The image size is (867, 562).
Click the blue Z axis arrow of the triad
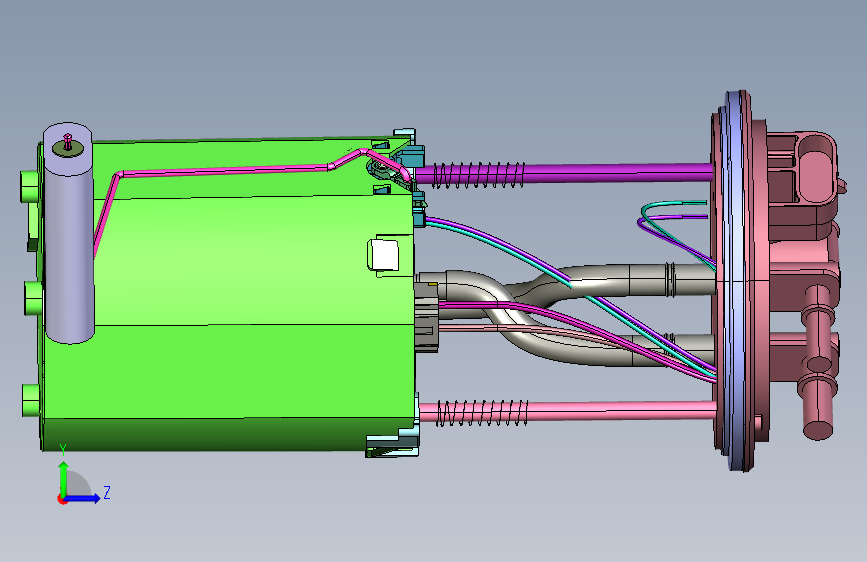[x=84, y=498]
